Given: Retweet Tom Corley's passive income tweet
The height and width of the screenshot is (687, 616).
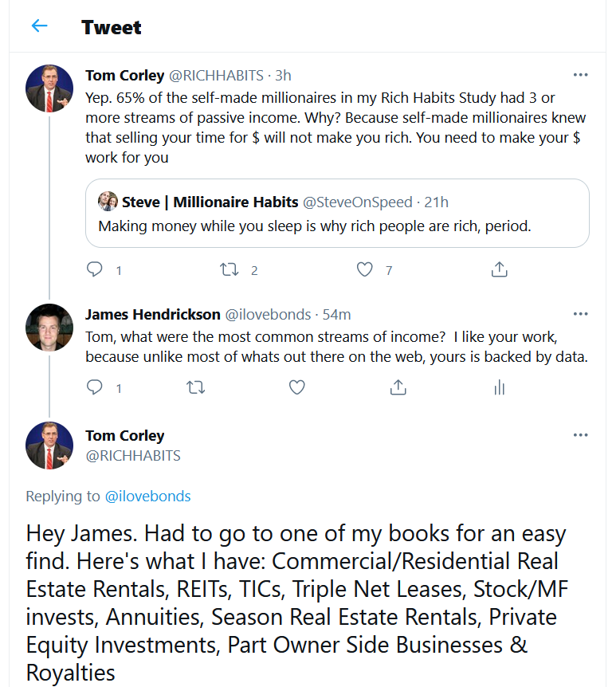Looking at the screenshot, I should (230, 269).
